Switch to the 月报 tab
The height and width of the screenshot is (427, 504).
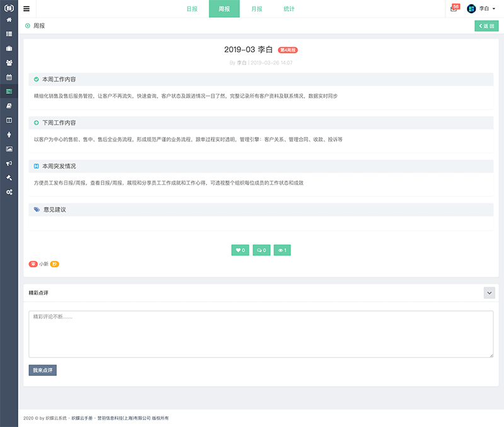pyautogui.click(x=256, y=9)
